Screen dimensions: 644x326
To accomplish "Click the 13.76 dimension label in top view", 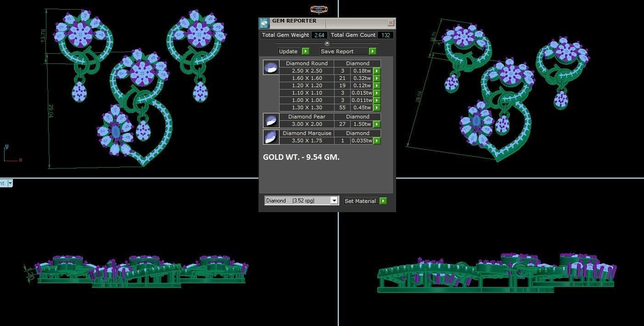I will [x=43, y=35].
